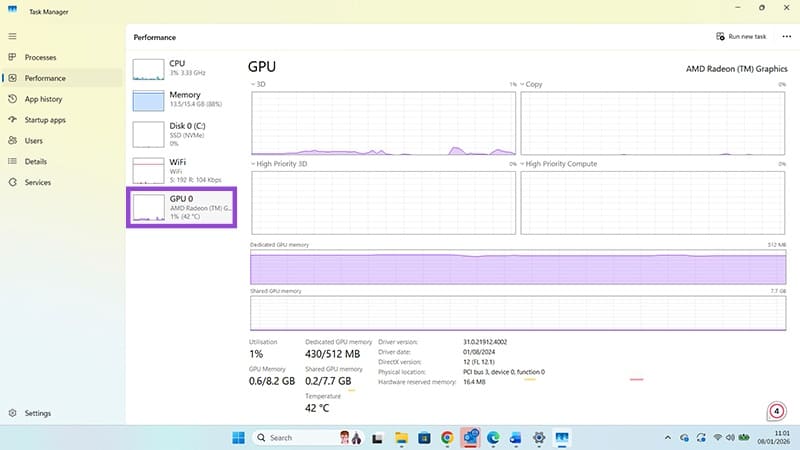Click the volume speaker tray icon

730,438
